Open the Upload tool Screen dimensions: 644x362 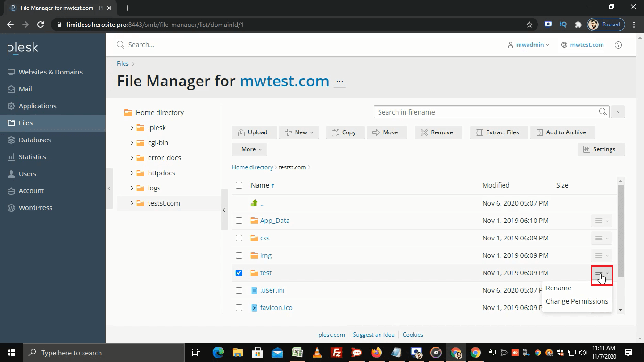254,132
